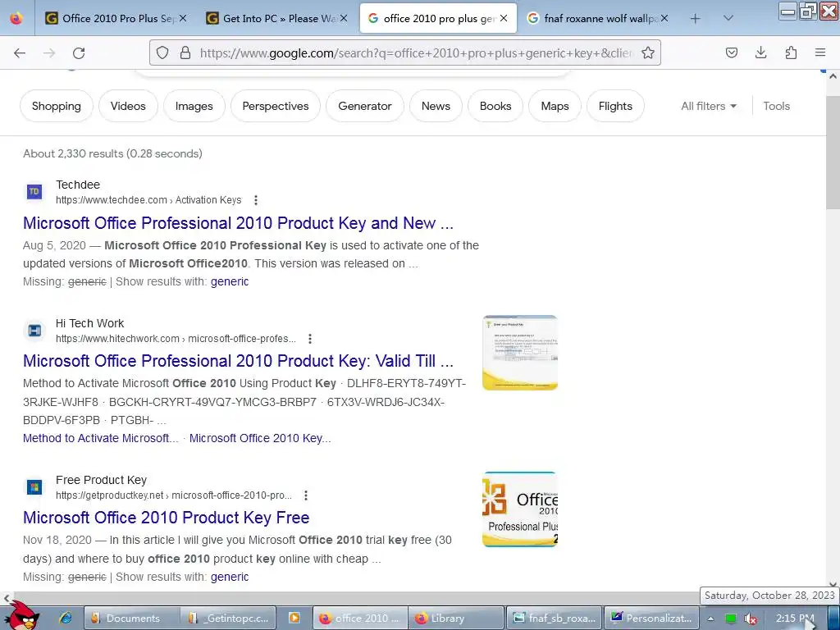Expand the All filters dropdown
Screen dimensions: 840x630
[x=709, y=106]
